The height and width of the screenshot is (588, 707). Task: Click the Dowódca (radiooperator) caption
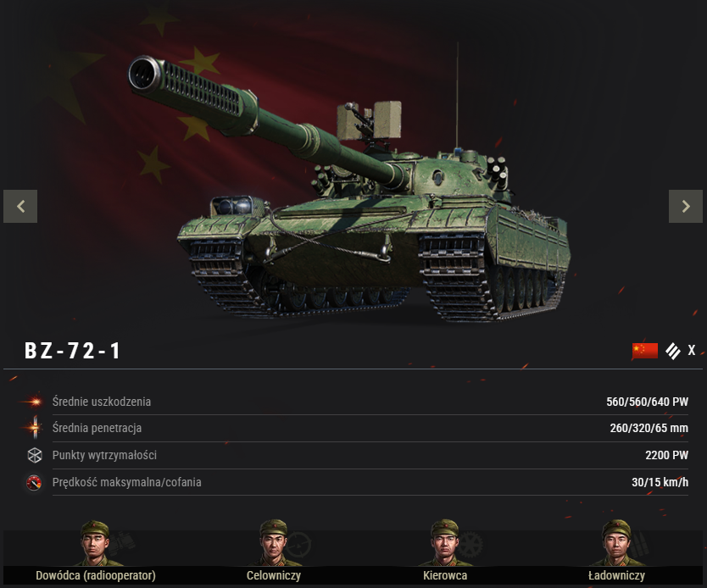pos(96,575)
